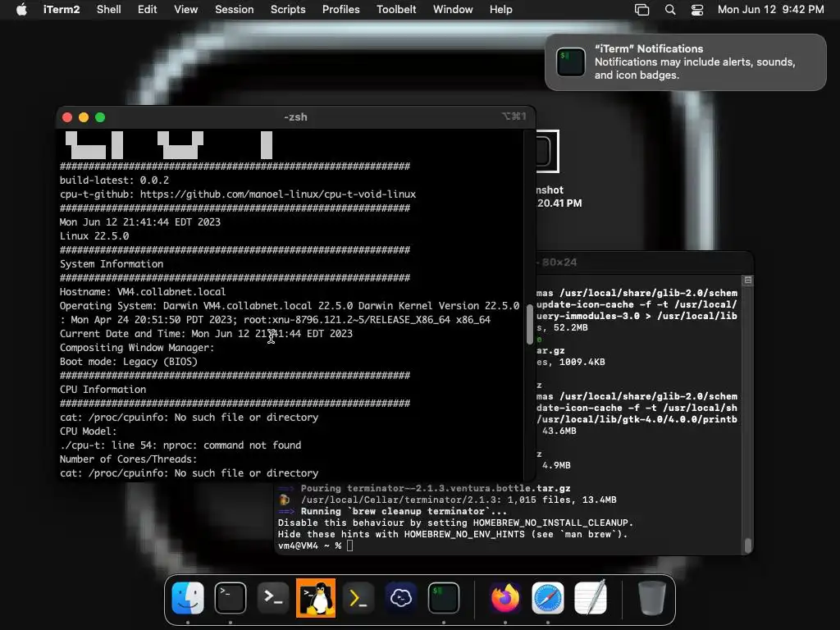The height and width of the screenshot is (630, 840).
Task: Click the cpu-t GitHub repository URL
Action: (x=278, y=194)
